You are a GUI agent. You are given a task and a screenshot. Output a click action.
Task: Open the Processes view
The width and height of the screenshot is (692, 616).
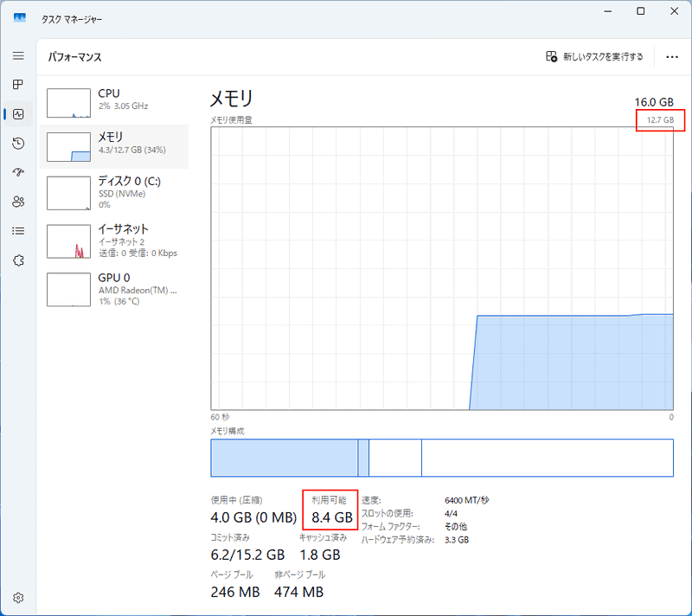point(17,85)
